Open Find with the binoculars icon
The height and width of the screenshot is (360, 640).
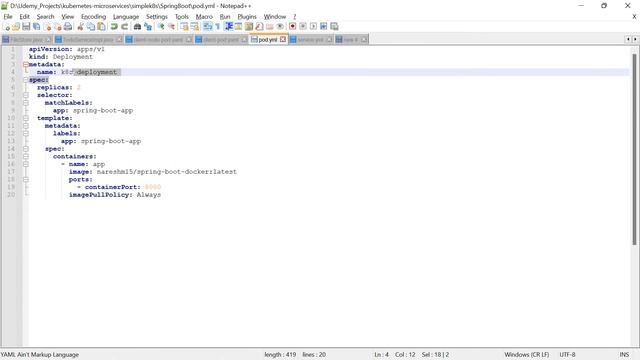click(x=137, y=27)
